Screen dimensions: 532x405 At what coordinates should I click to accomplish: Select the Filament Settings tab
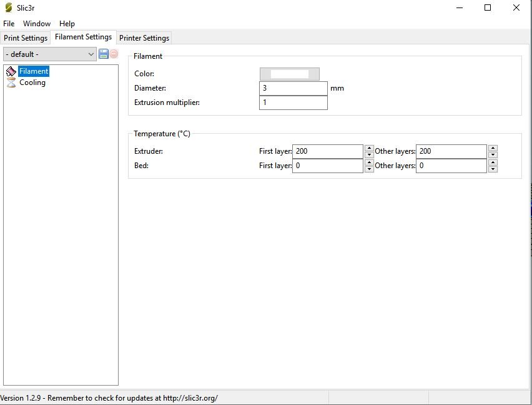83,37
